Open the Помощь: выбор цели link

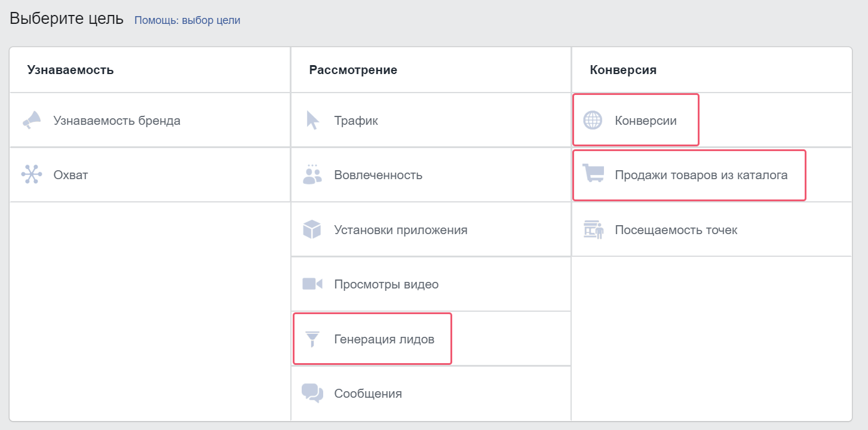click(187, 20)
